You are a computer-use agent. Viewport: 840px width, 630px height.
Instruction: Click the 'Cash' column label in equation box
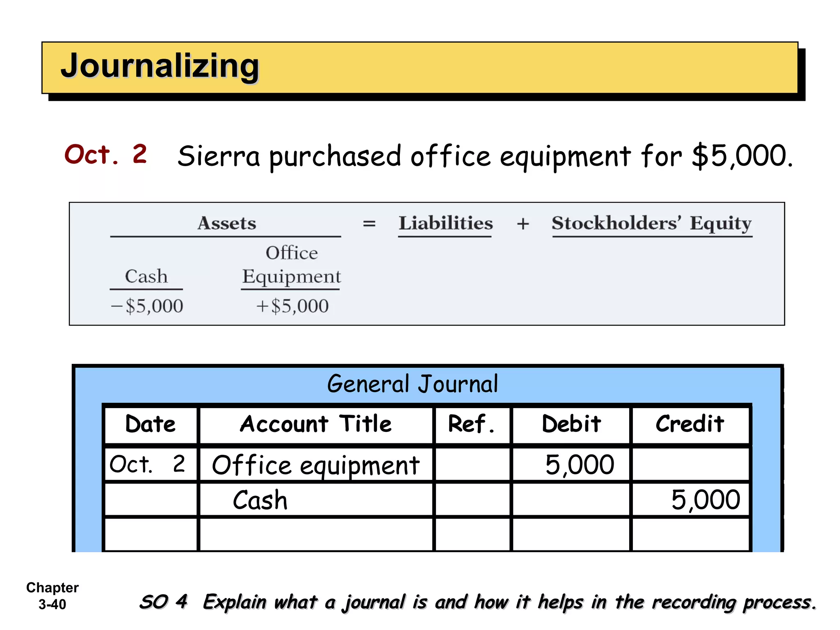146,276
